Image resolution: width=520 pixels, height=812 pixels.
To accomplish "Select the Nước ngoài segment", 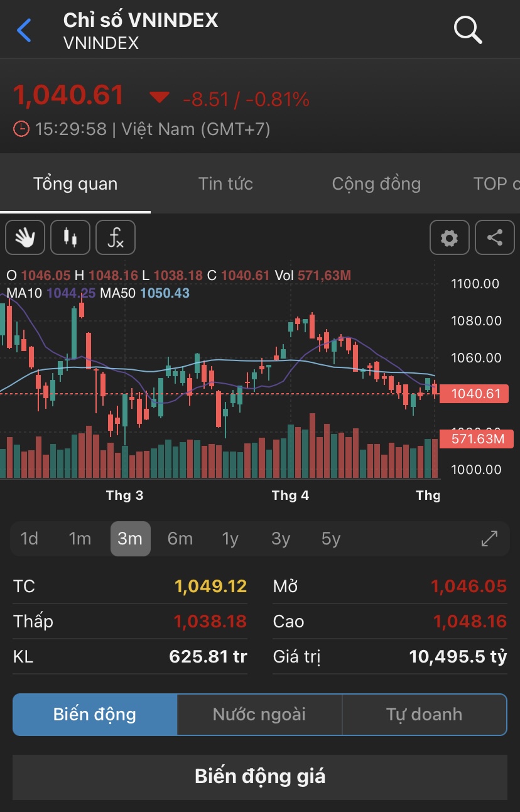I will point(259,714).
